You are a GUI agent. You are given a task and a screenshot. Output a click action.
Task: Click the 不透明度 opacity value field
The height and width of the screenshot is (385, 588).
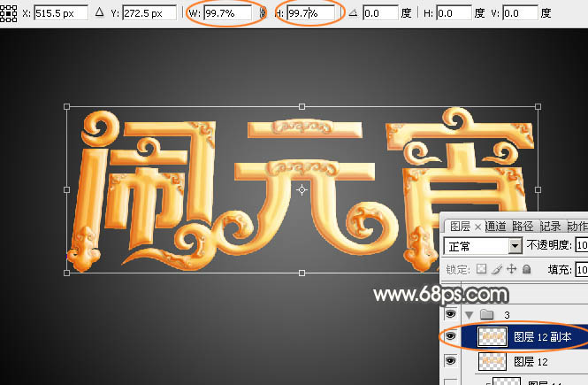point(582,245)
